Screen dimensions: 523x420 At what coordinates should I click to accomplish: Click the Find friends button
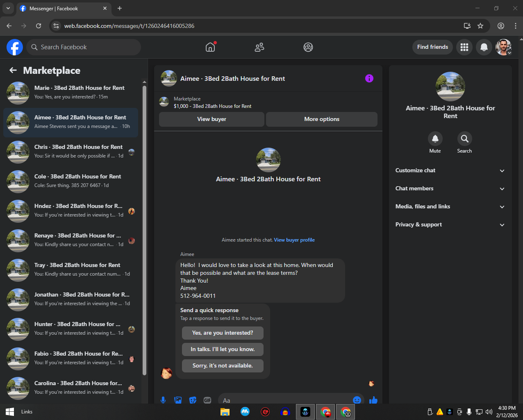click(x=432, y=47)
